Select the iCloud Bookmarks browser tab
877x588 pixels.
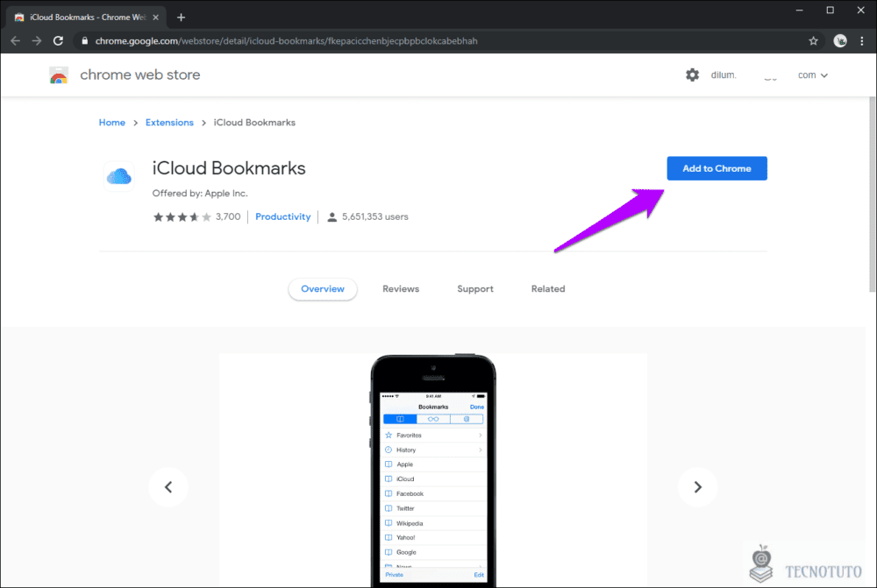click(x=87, y=18)
